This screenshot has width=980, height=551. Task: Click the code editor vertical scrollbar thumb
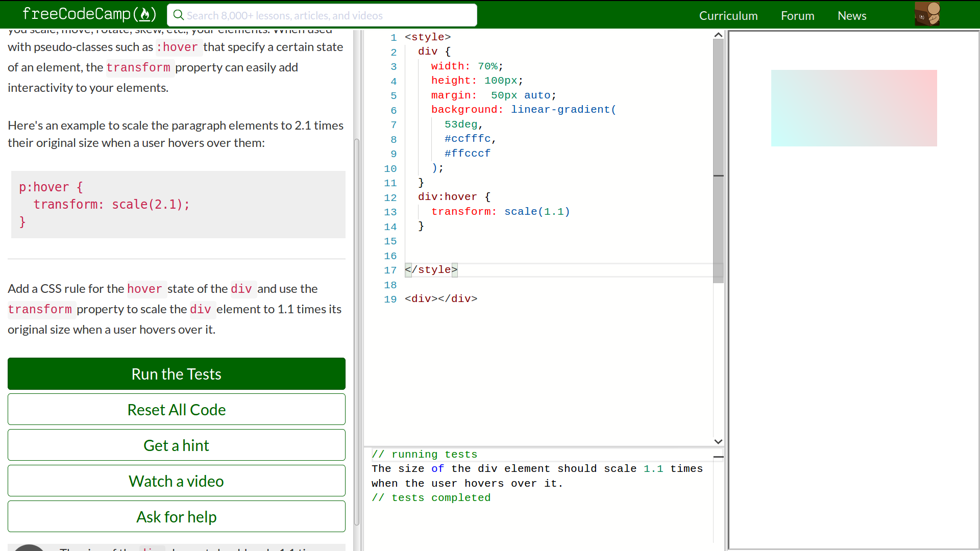[718, 153]
